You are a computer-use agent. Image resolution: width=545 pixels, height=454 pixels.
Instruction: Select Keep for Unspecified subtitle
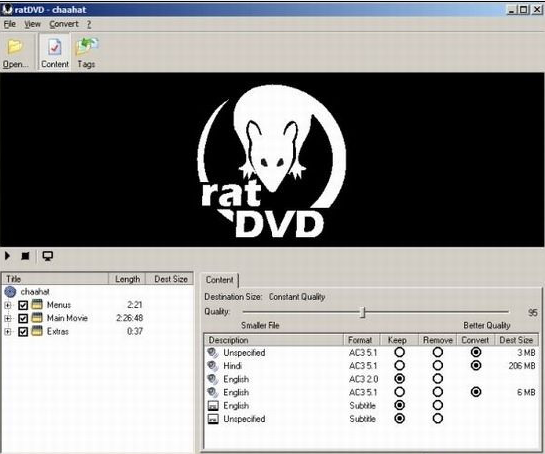point(400,418)
